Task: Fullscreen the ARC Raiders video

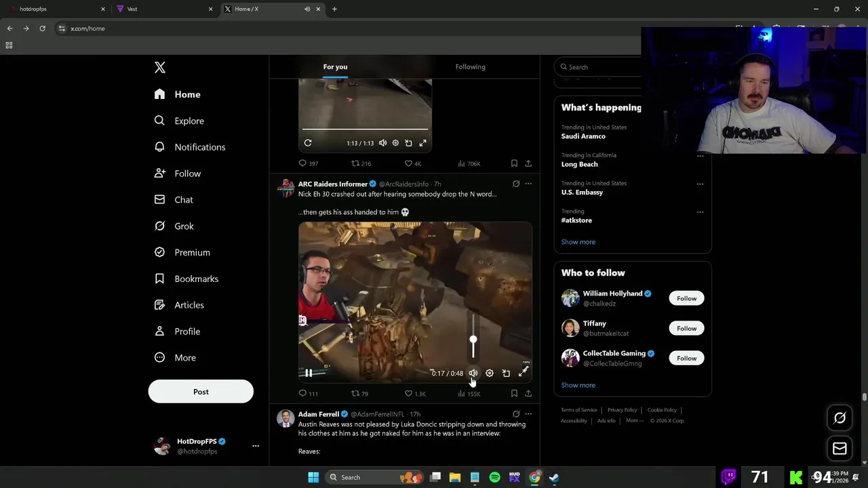Action: click(523, 373)
